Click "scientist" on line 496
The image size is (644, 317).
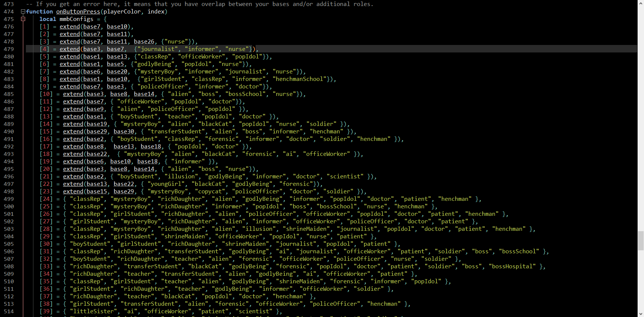[345, 176]
